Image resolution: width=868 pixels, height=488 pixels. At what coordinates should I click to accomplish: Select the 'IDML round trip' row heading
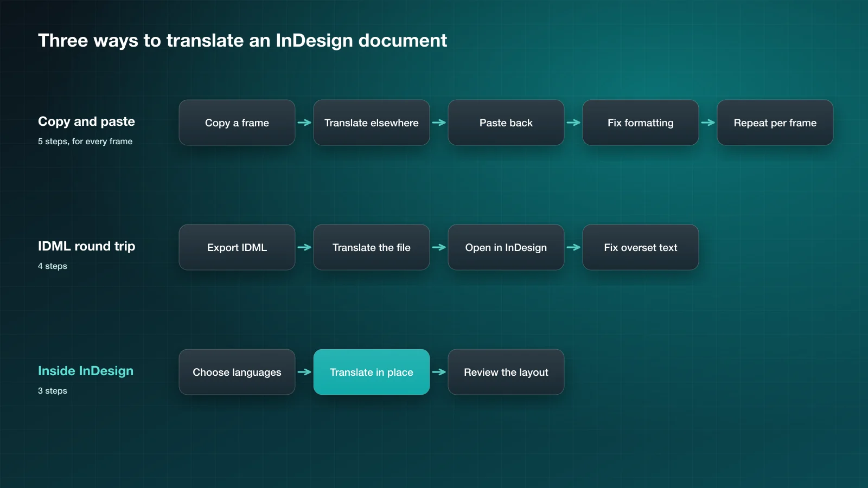pos(86,246)
